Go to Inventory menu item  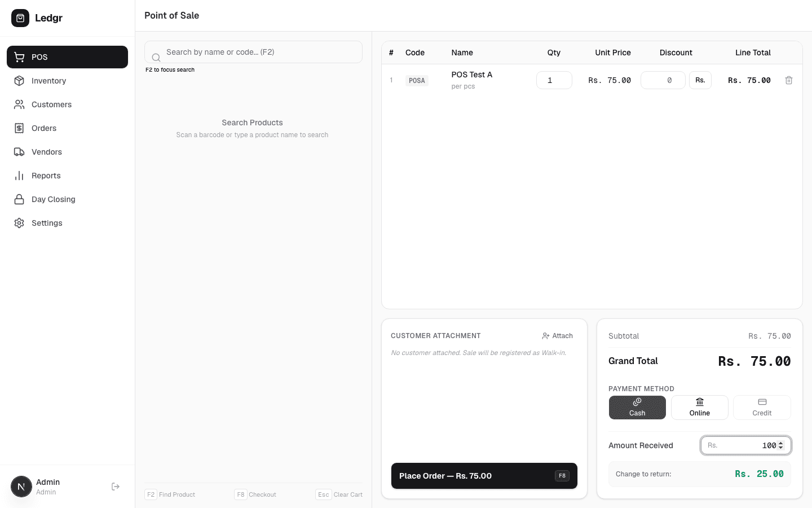coord(67,81)
